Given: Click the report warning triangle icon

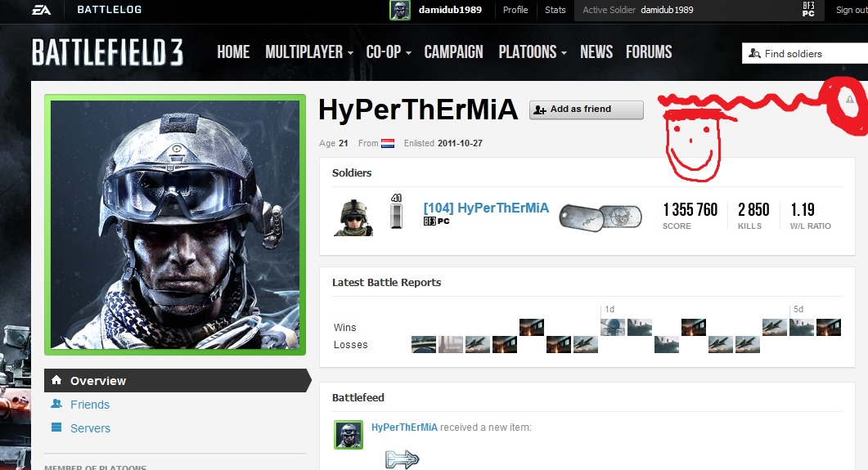Looking at the screenshot, I should tap(850, 100).
